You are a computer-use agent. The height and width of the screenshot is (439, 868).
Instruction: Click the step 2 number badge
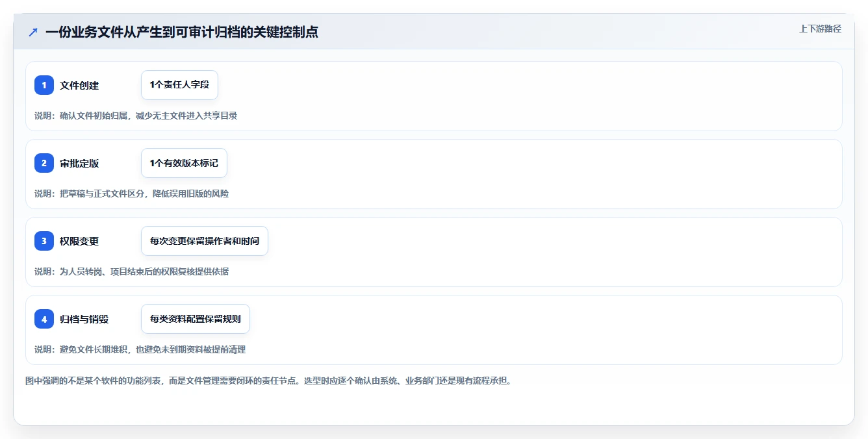[44, 163]
